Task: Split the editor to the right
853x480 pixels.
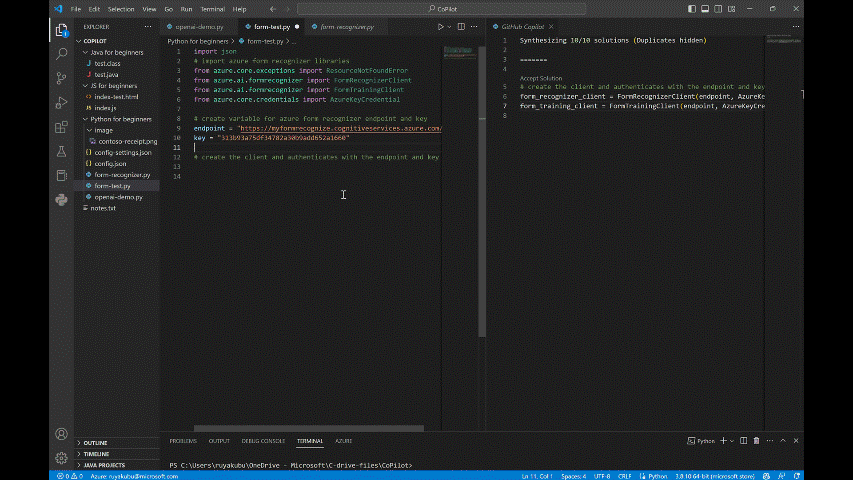Action: [461, 27]
